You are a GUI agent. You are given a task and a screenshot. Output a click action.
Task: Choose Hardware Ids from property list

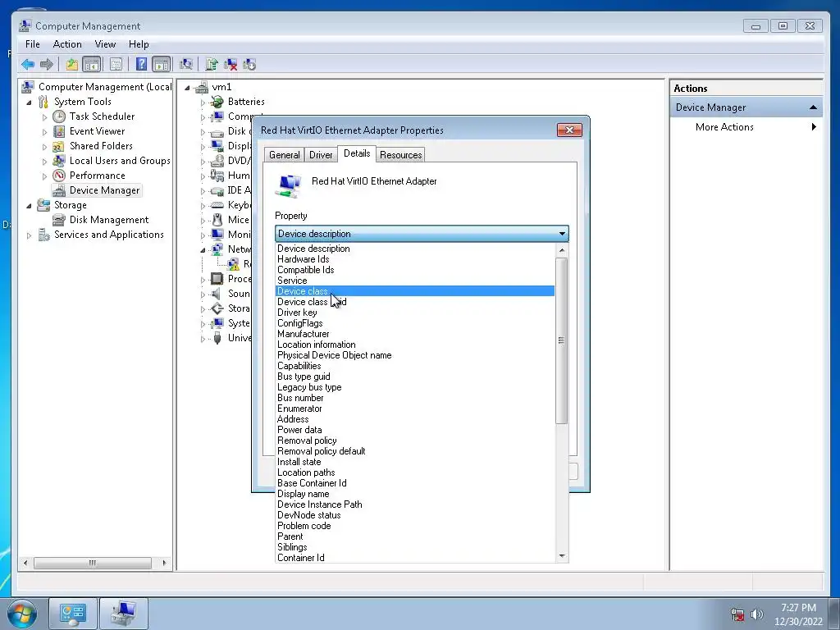415,259
